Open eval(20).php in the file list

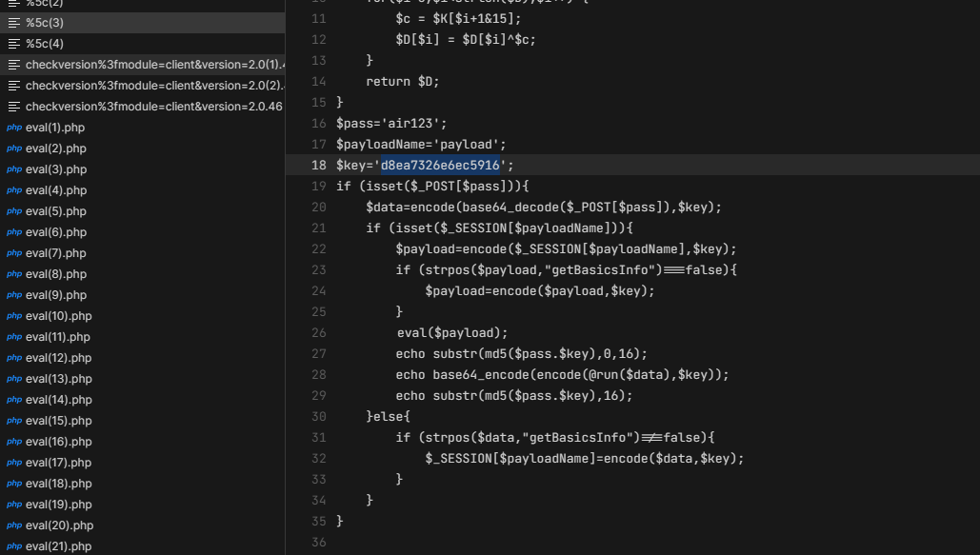143,525
